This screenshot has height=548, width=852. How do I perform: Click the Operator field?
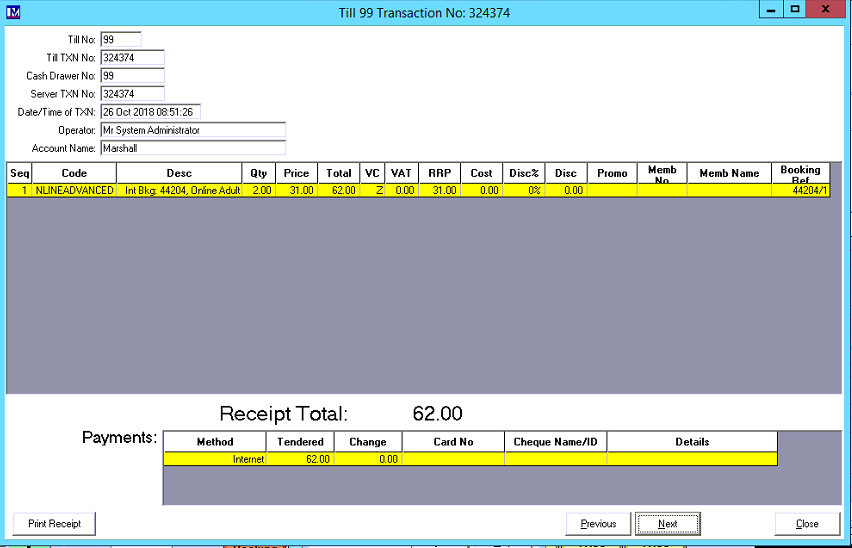[x=193, y=130]
